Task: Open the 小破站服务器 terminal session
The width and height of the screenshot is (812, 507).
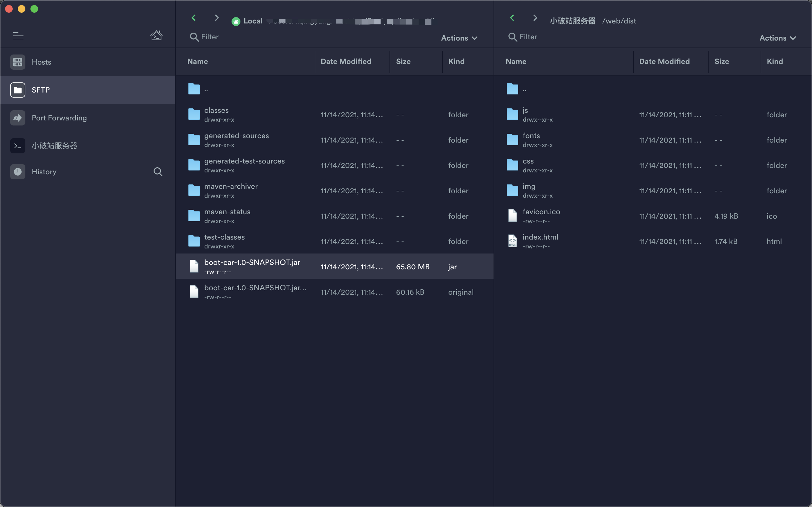Action: click(54, 146)
